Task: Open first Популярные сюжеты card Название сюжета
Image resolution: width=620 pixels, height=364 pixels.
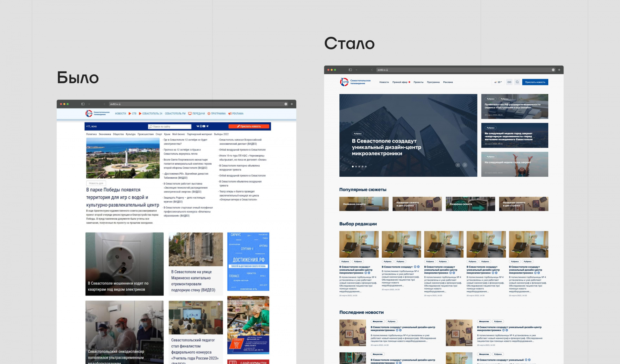Action: tap(364, 204)
